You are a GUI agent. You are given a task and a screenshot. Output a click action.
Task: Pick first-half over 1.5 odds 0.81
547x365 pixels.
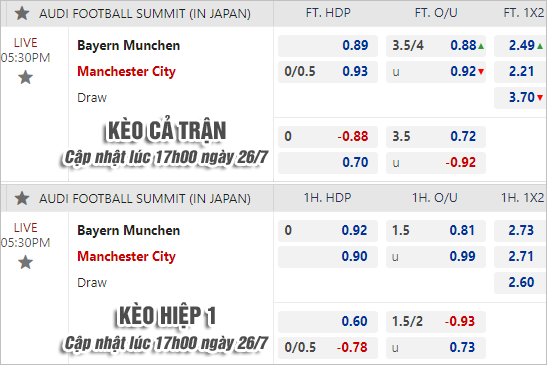[436, 231]
